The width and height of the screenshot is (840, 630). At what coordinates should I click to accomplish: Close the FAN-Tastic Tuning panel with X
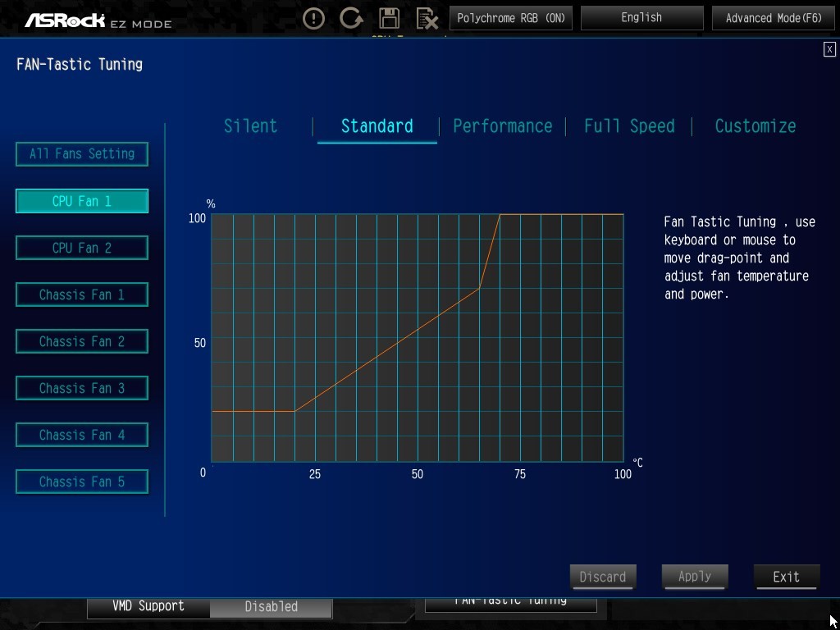(x=829, y=50)
